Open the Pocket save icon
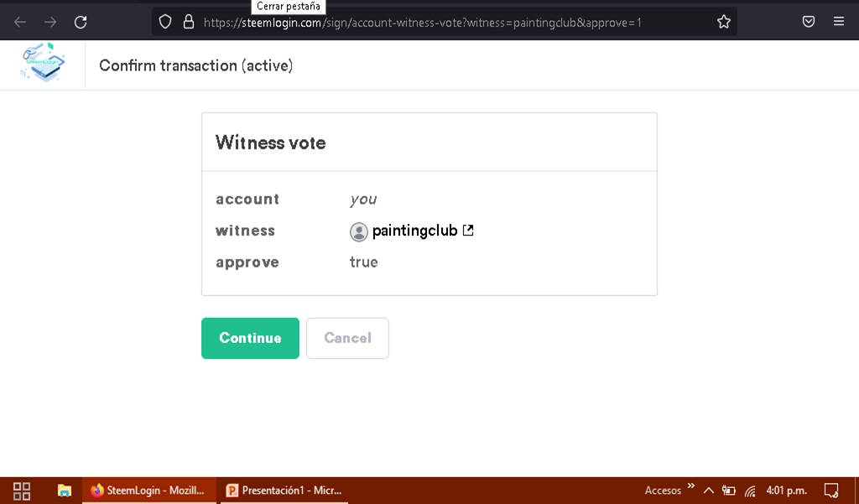 809,22
